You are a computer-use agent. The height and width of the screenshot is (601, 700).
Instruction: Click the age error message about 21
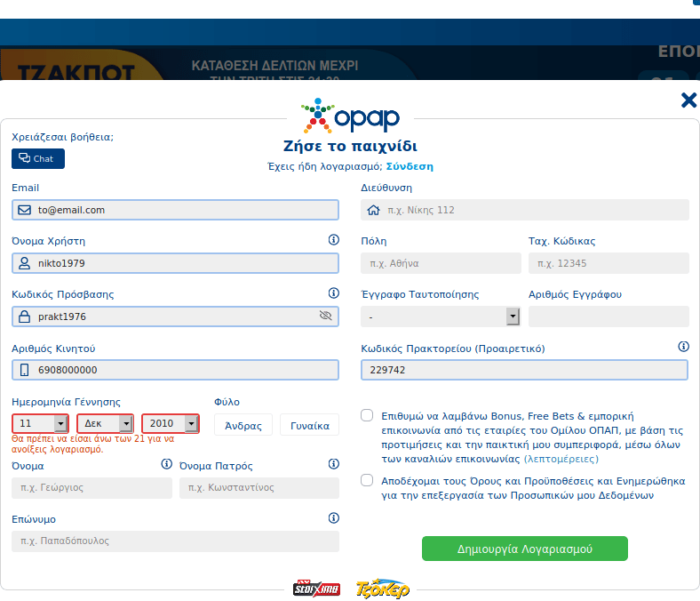coord(93,445)
